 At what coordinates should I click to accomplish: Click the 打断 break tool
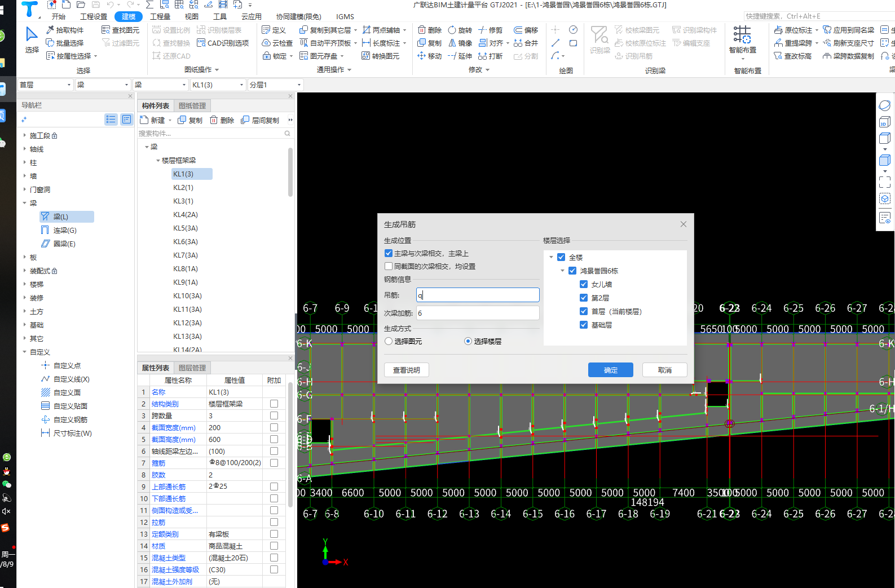click(x=490, y=56)
